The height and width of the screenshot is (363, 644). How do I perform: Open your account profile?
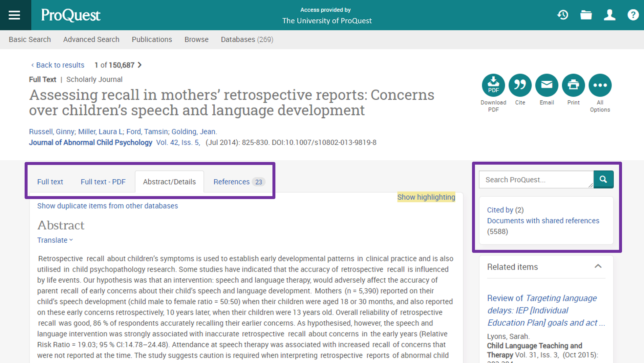click(x=610, y=15)
